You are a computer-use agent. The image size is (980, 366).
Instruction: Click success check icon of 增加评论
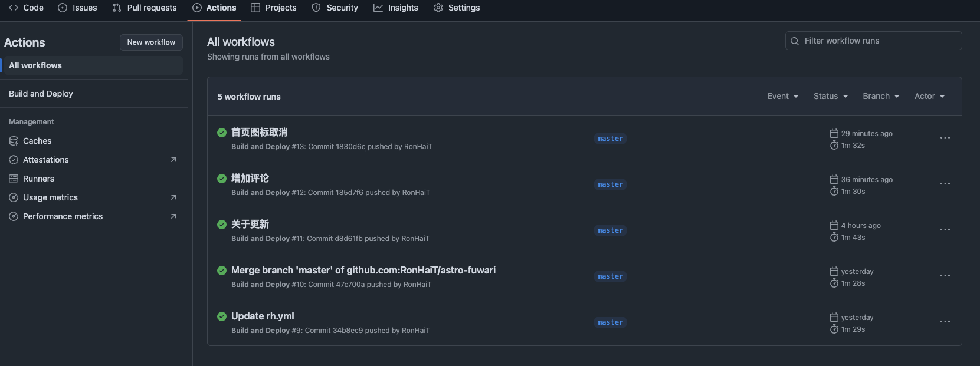(222, 179)
